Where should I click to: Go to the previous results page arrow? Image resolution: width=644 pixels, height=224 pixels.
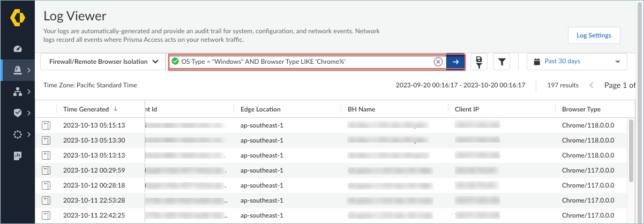point(591,85)
